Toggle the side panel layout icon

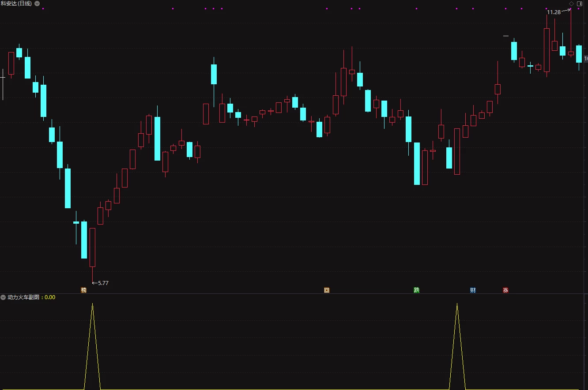tap(580, 4)
